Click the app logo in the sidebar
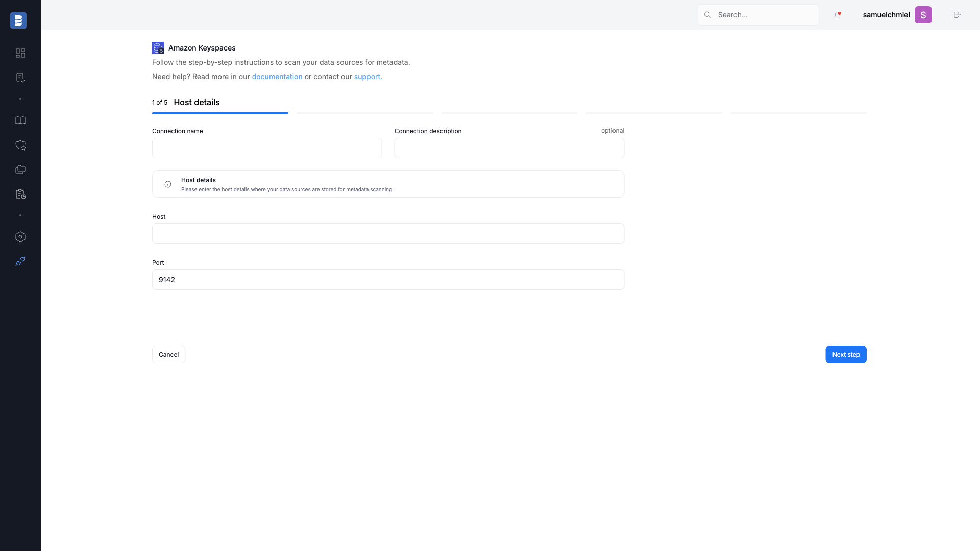 (x=18, y=20)
